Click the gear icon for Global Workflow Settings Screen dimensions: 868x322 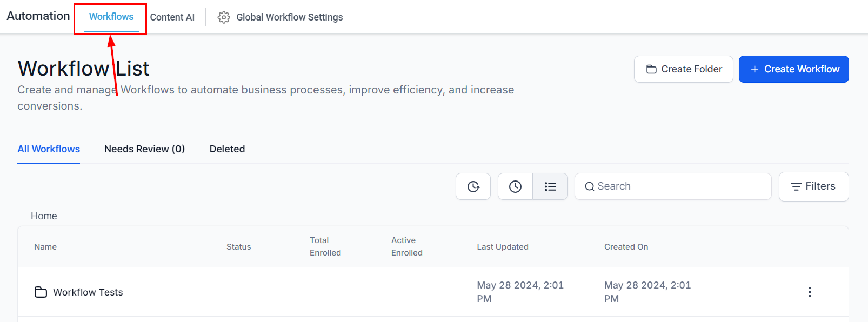coord(224,17)
